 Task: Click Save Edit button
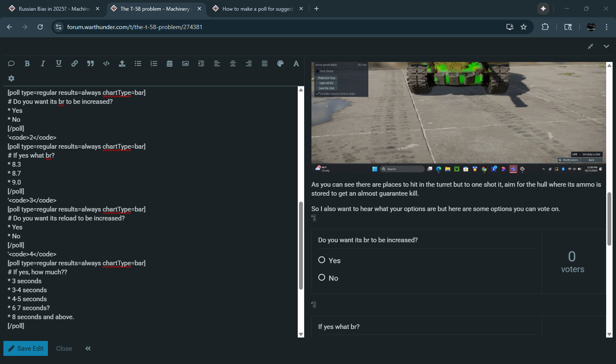26,349
